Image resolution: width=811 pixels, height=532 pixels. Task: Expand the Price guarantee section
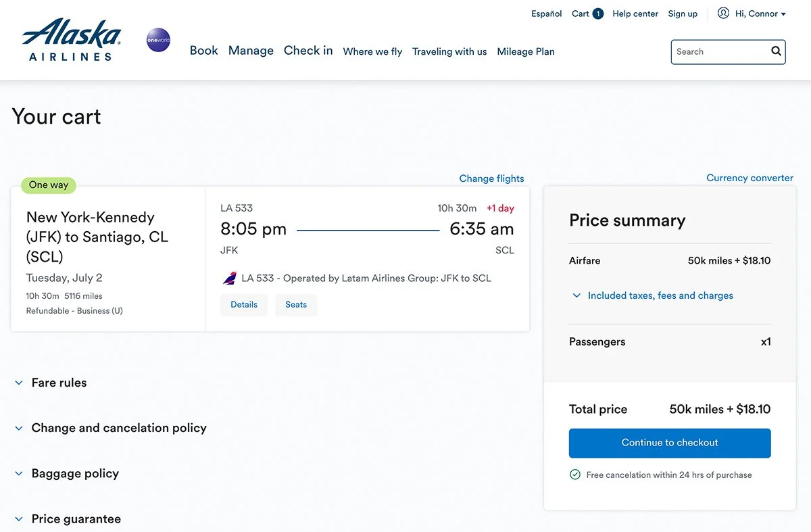pyautogui.click(x=76, y=519)
